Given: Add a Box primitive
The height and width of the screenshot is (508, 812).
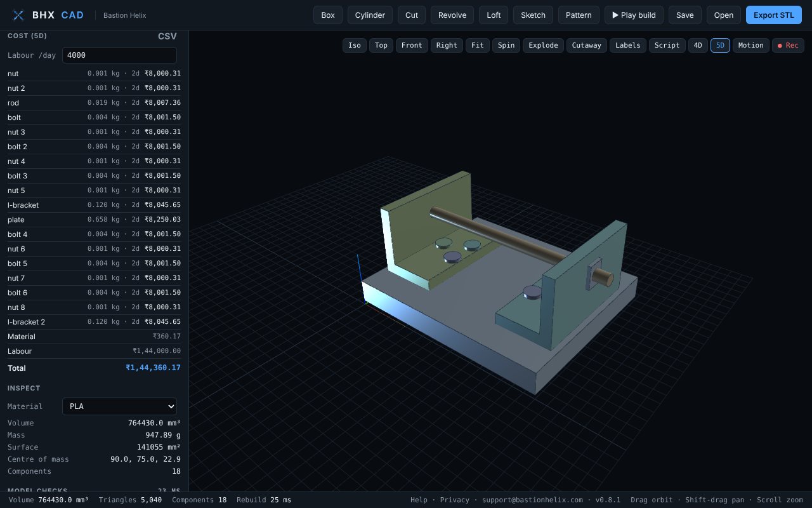Looking at the screenshot, I should [x=328, y=15].
